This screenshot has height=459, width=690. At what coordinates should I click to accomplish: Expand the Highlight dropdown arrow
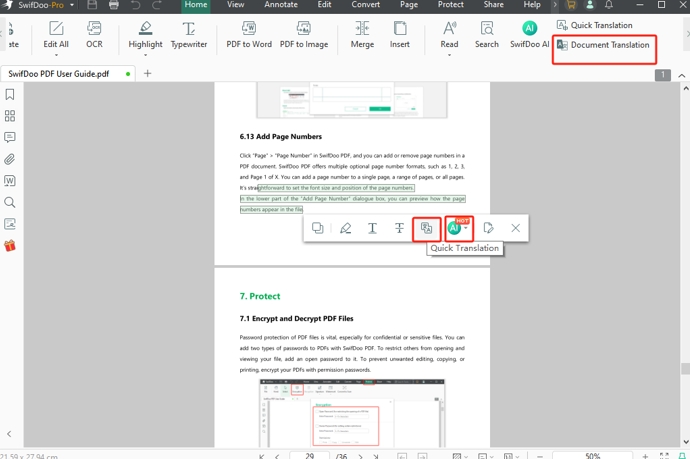146,55
